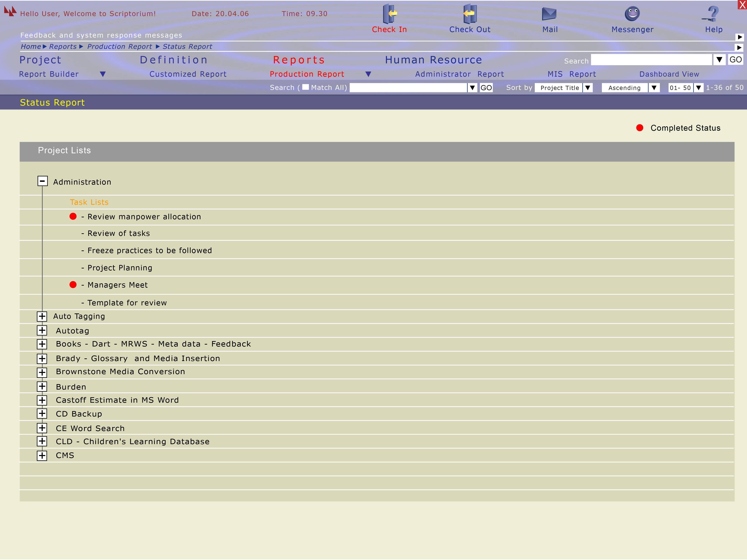Image resolution: width=747 pixels, height=560 pixels.
Task: Click the Check In door icon
Action: coord(389,13)
